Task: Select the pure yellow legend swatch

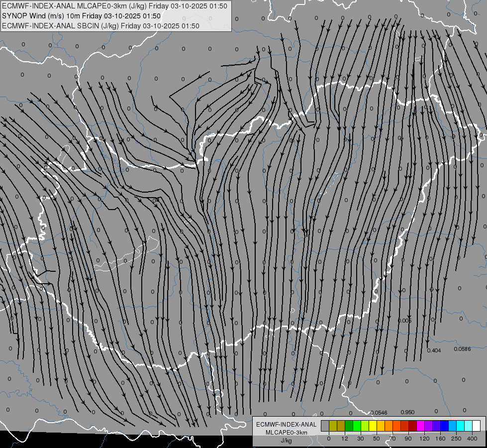Action: 373,426
